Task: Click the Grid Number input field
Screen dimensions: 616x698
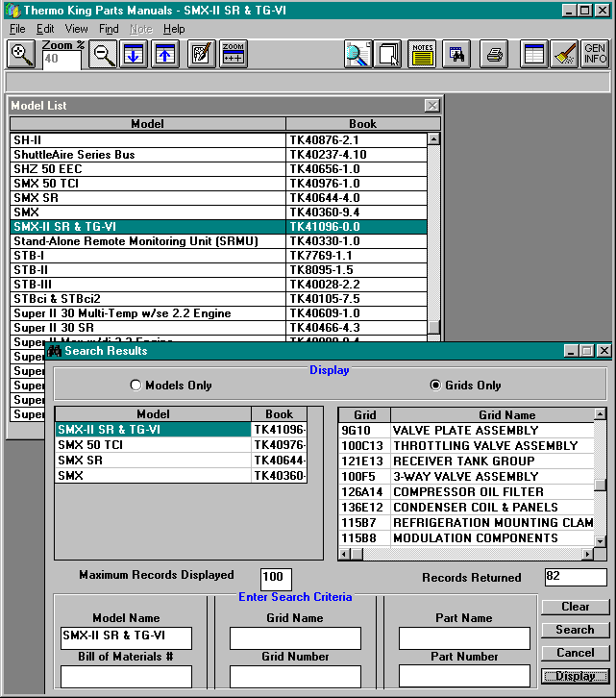Action: coord(295,677)
